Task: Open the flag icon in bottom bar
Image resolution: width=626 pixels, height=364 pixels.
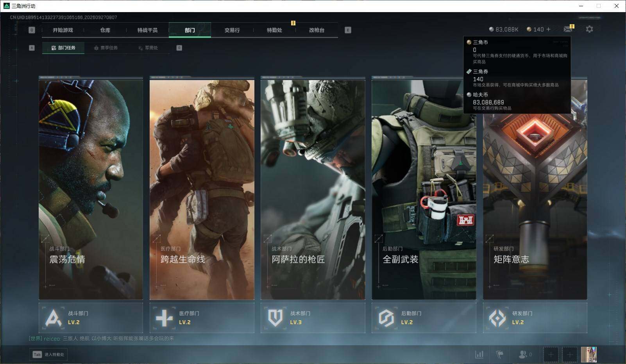Action: [x=499, y=354]
